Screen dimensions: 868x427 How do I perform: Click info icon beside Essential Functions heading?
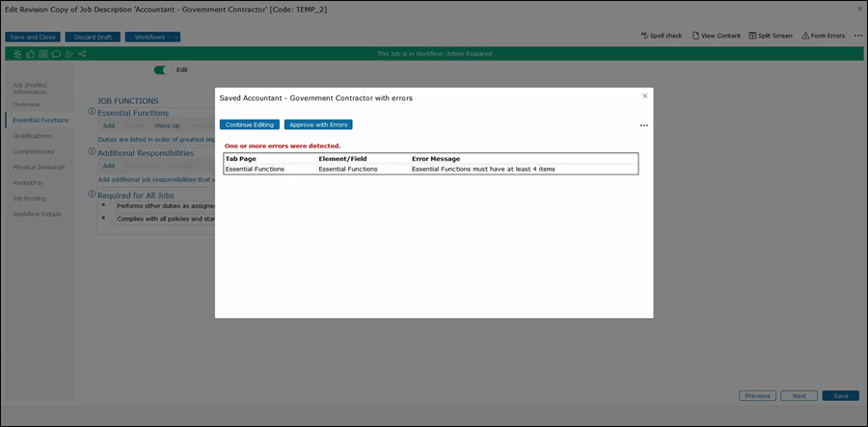click(92, 113)
